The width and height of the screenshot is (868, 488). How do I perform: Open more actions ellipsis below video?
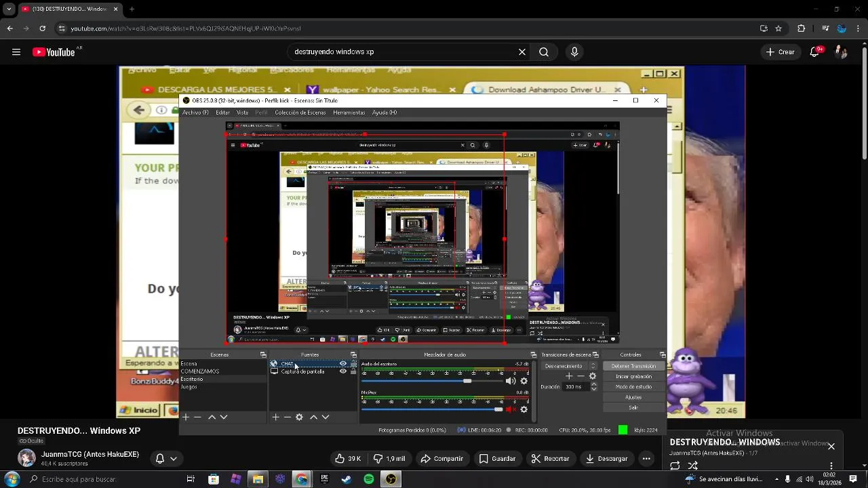646,459
